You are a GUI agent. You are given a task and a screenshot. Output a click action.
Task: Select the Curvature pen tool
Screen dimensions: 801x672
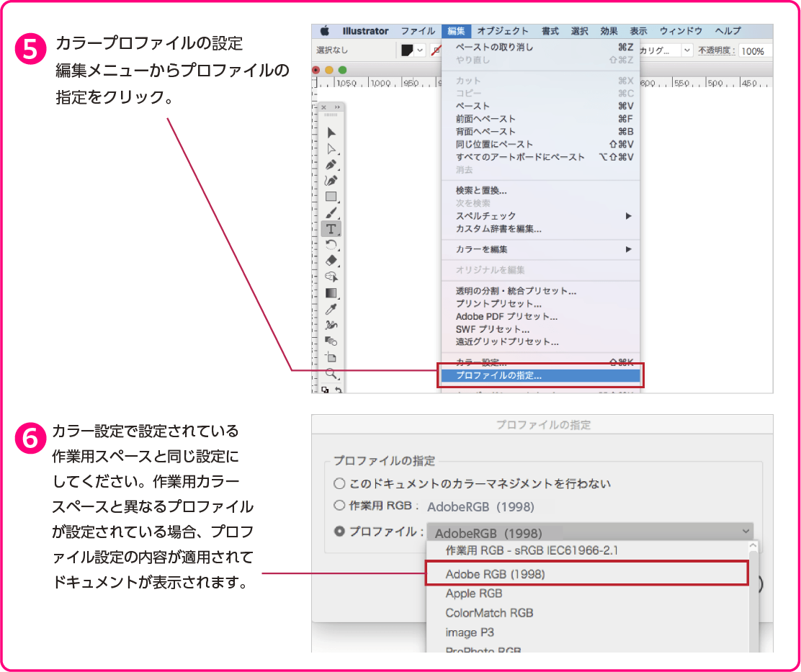[x=331, y=181]
